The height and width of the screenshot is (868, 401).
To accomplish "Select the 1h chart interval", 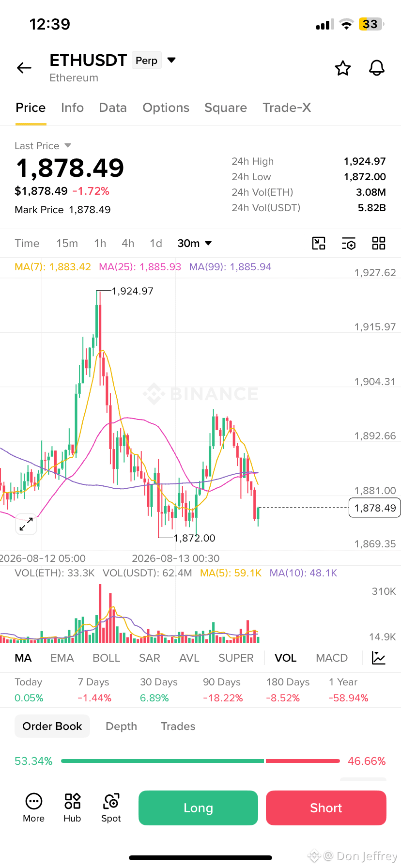I will pyautogui.click(x=100, y=243).
